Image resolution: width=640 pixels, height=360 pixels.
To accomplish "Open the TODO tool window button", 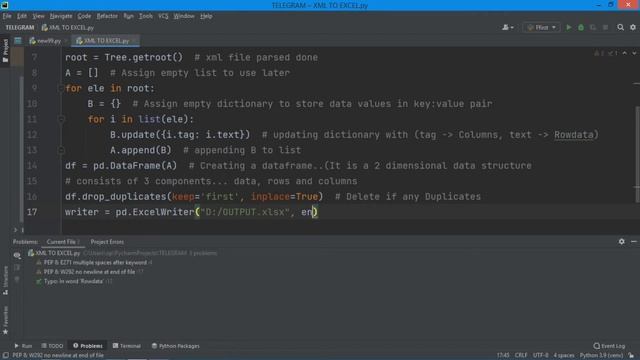I will pos(52,346).
